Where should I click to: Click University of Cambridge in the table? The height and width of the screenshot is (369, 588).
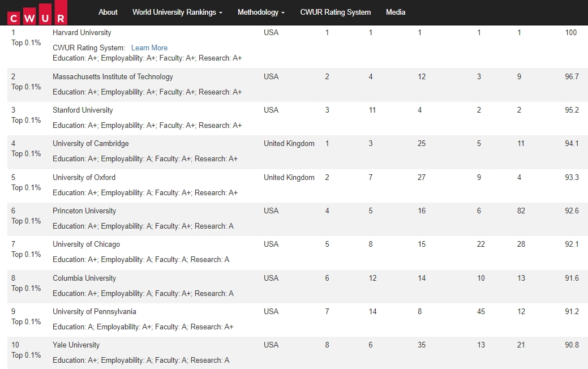coord(91,144)
